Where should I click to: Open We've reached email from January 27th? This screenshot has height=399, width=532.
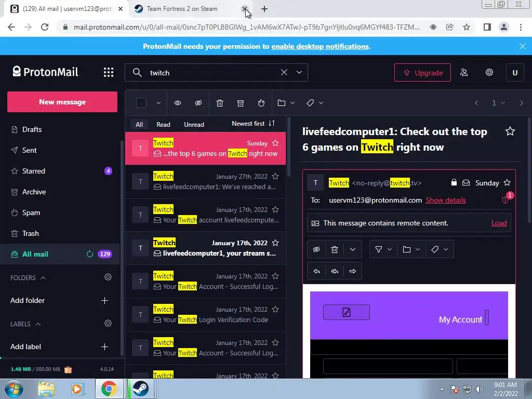pyautogui.click(x=206, y=181)
